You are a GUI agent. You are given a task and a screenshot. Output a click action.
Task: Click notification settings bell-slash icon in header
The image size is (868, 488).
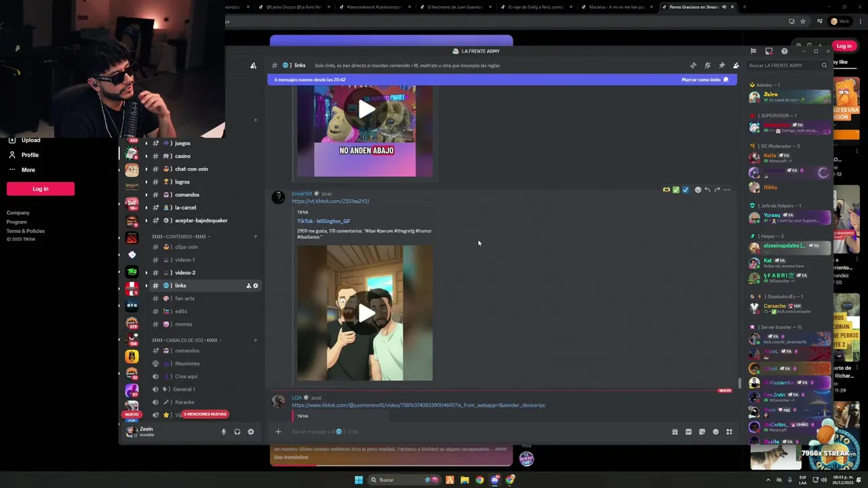coord(707,65)
